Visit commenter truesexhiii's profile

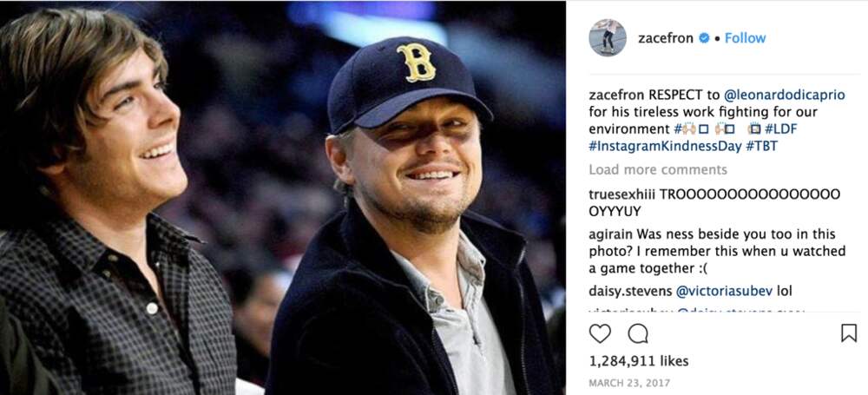tap(622, 194)
